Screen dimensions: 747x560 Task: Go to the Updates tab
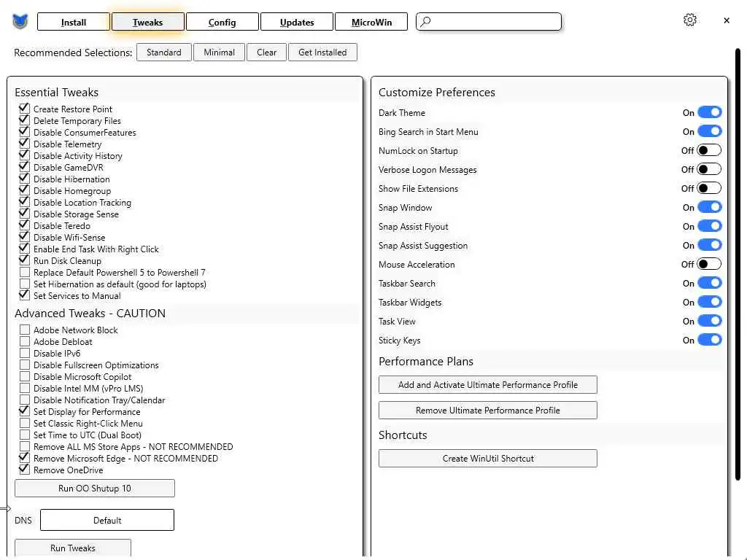pyautogui.click(x=297, y=22)
